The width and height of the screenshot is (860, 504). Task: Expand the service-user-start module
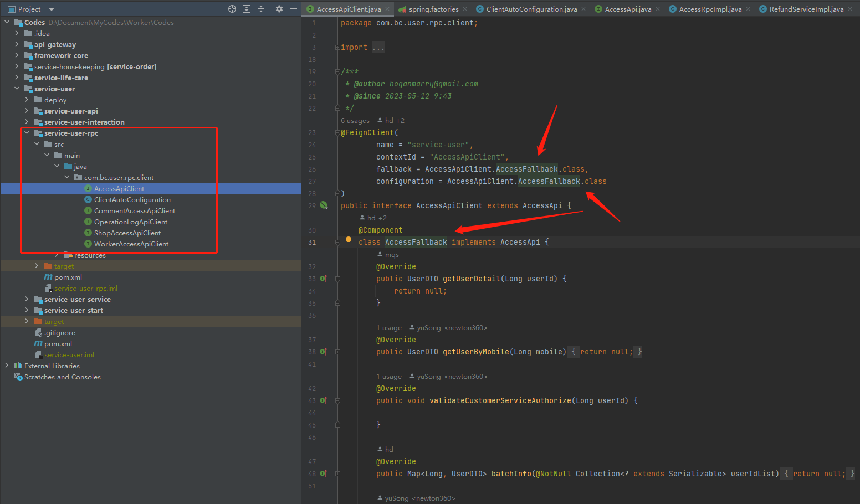tap(27, 310)
